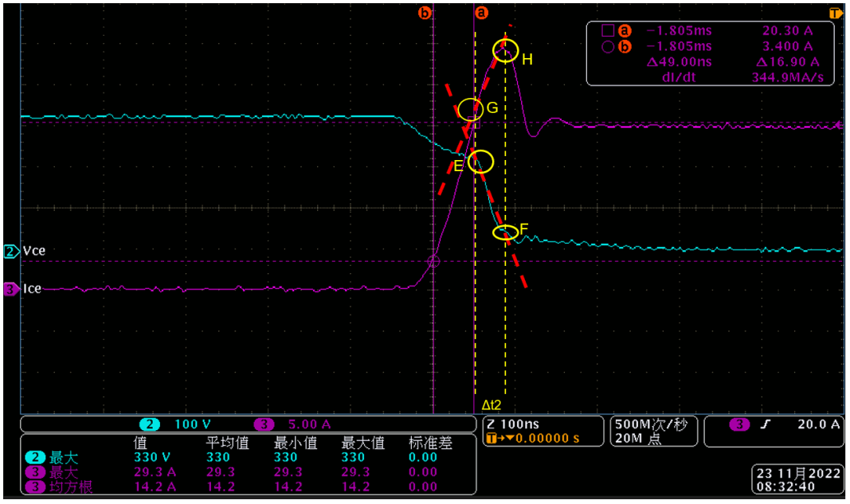The height and width of the screenshot is (504, 850).
Task: Click the yellow circle marker labeled H
Action: click(x=505, y=50)
